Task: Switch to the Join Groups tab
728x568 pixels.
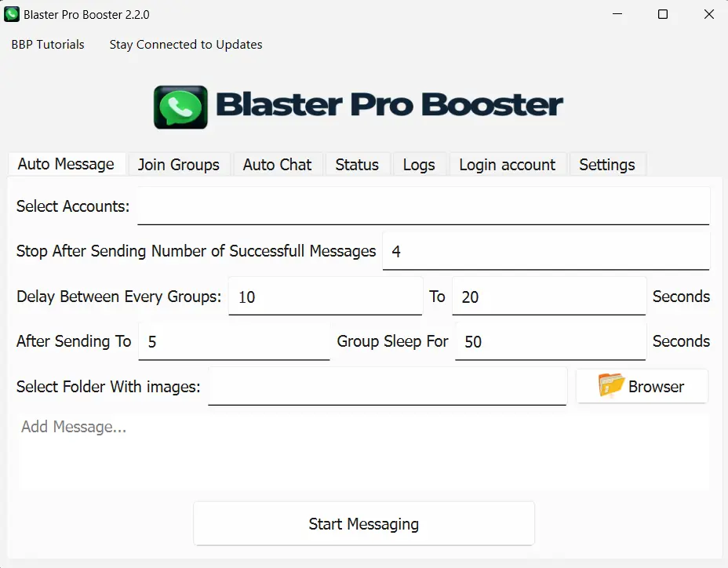Action: click(x=179, y=165)
